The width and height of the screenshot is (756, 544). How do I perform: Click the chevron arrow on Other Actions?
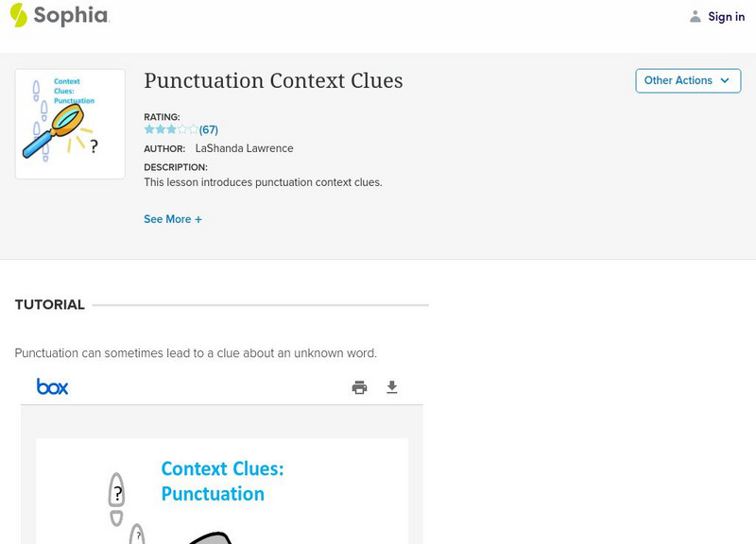(725, 80)
